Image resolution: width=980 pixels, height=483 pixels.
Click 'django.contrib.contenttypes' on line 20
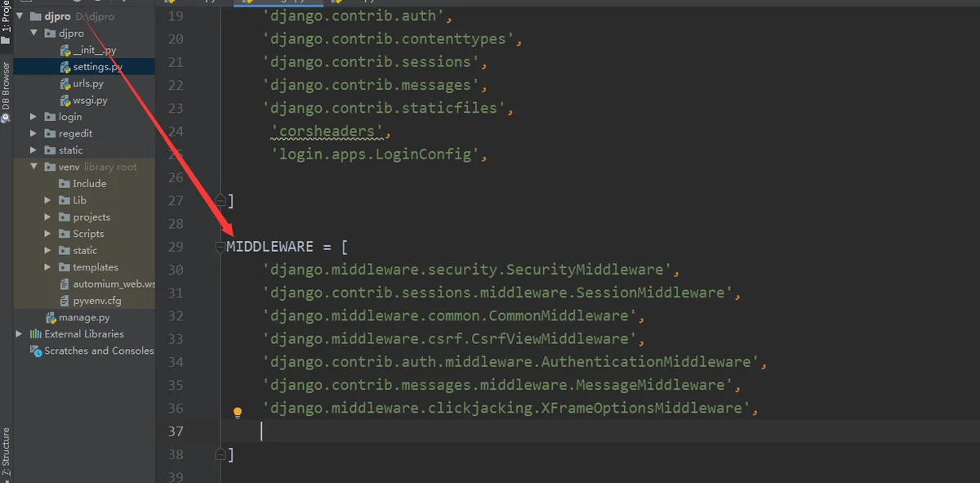(388, 38)
